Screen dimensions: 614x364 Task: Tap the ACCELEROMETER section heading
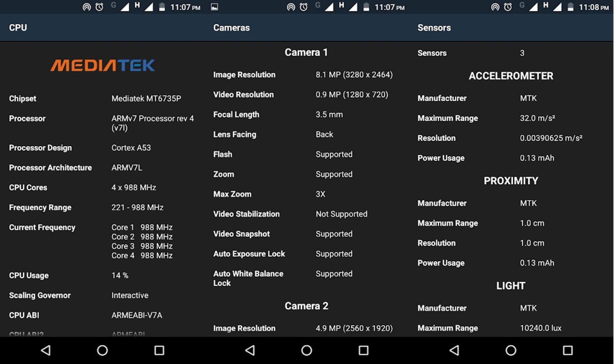point(511,76)
